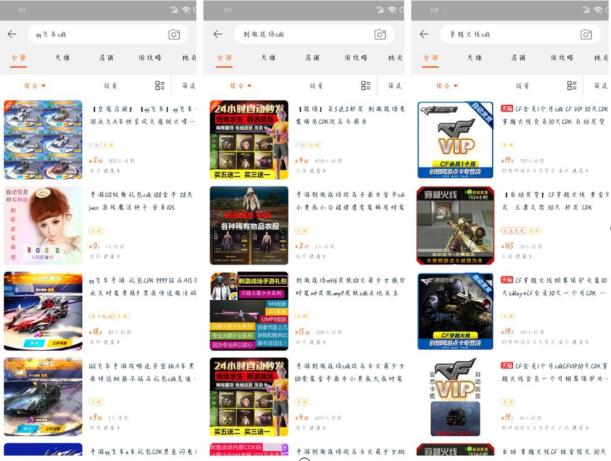Switch list/grid layout icon in left panel

[160, 86]
